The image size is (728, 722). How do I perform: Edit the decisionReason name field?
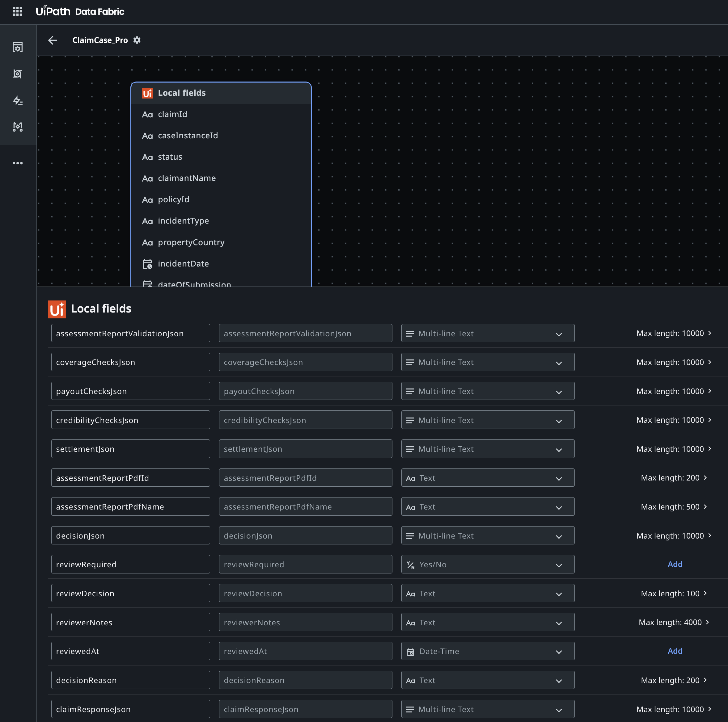[130, 680]
